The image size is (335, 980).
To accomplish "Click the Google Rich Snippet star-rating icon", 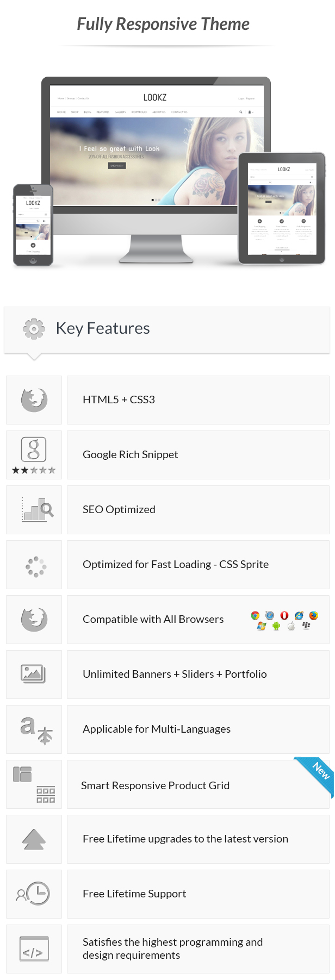I will click(34, 455).
